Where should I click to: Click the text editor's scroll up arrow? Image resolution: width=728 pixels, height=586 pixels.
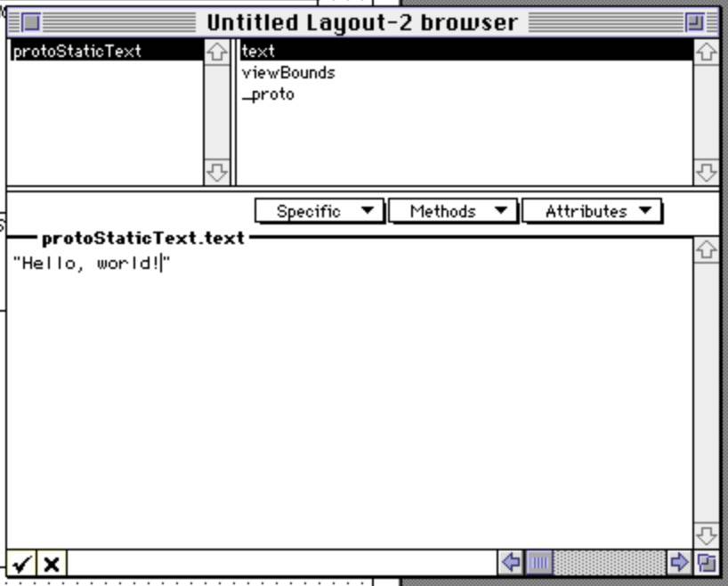pyautogui.click(x=706, y=251)
